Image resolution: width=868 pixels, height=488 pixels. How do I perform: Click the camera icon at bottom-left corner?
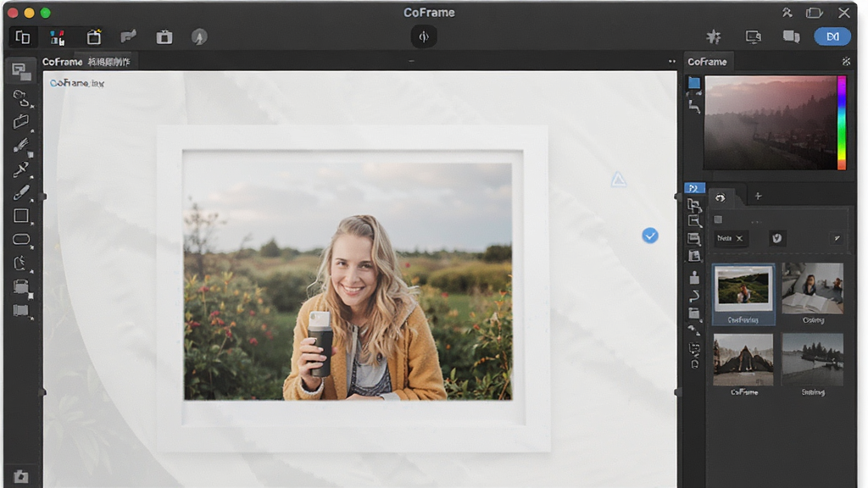point(21,476)
